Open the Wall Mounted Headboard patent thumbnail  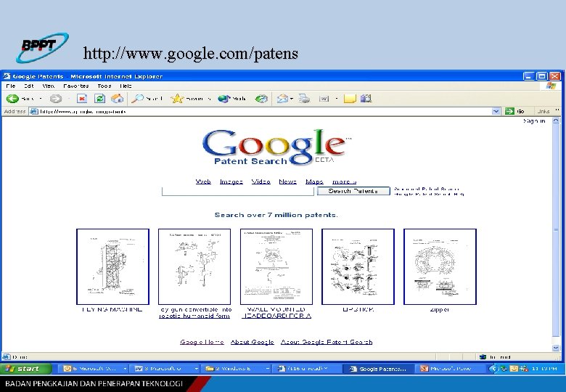[x=276, y=266]
